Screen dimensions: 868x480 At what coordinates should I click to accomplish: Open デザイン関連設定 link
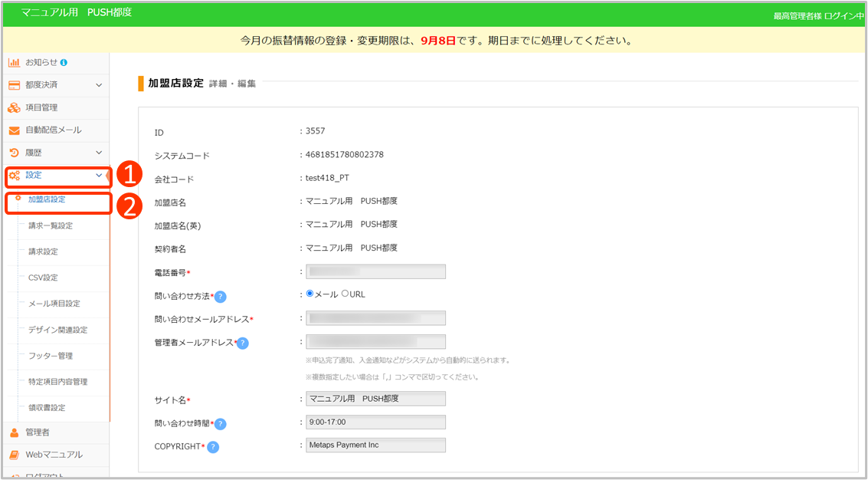[x=57, y=330]
